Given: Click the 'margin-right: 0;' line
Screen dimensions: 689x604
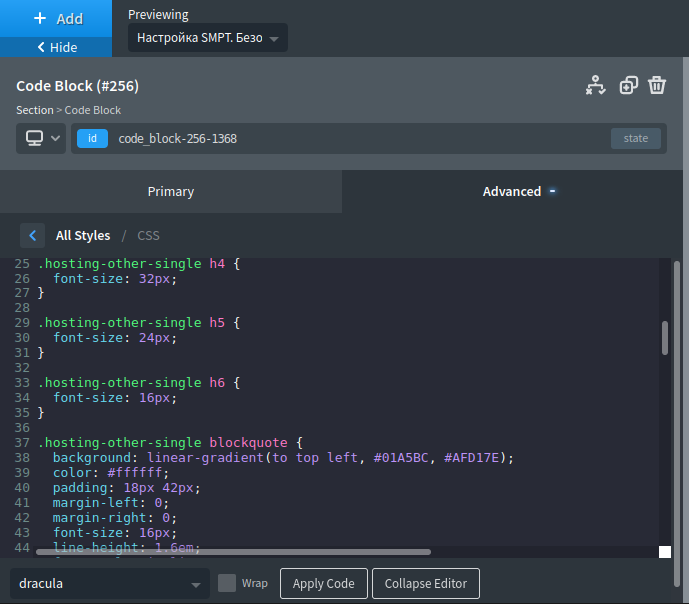Looking at the screenshot, I should [x=115, y=517].
